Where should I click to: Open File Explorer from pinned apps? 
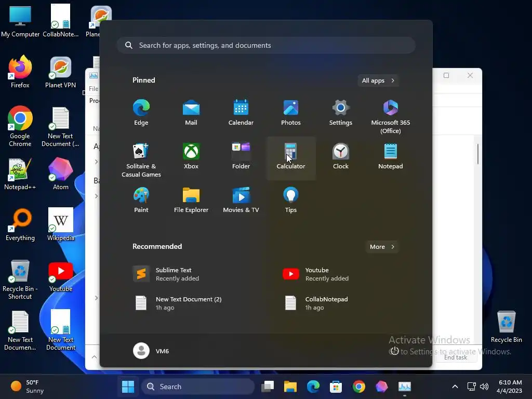coord(191,200)
